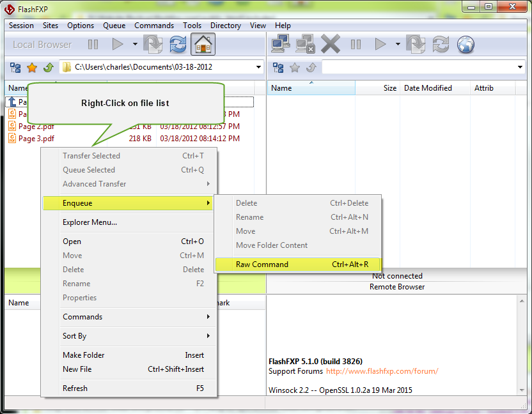The height and width of the screenshot is (414, 532).
Task: Click the abort X icon in remote toolbar
Action: [331, 44]
